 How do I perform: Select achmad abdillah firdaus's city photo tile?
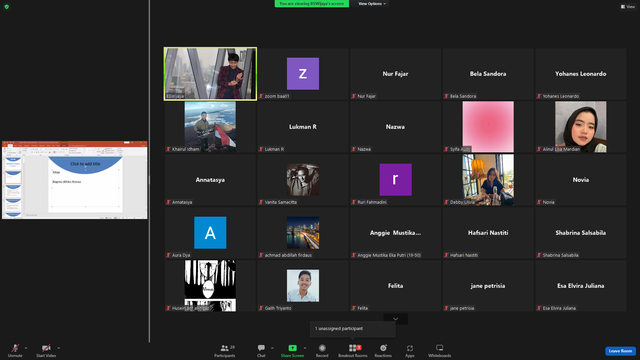tap(303, 233)
